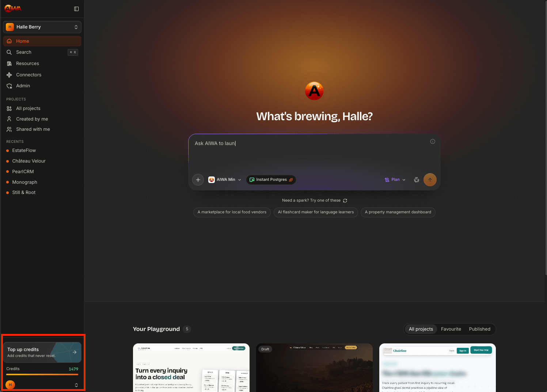Screen dimensions: 547x392
Task: Switch to the Published tab
Action: pos(480,329)
